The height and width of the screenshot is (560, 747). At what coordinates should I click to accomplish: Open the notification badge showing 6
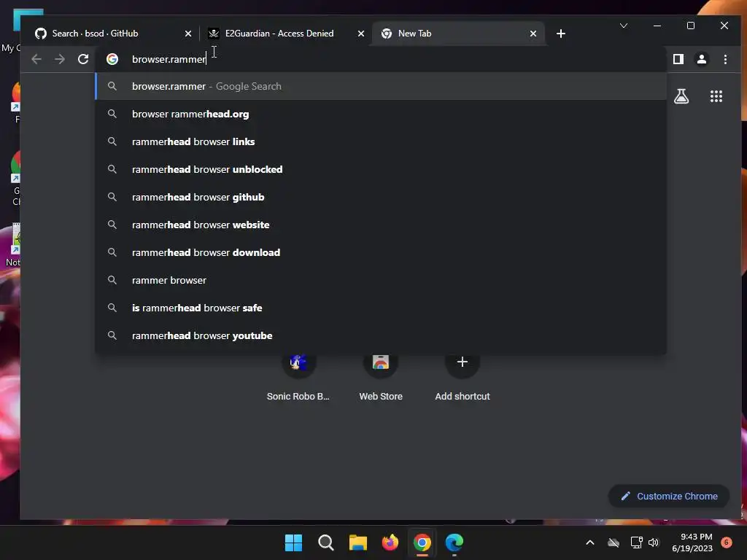point(727,542)
